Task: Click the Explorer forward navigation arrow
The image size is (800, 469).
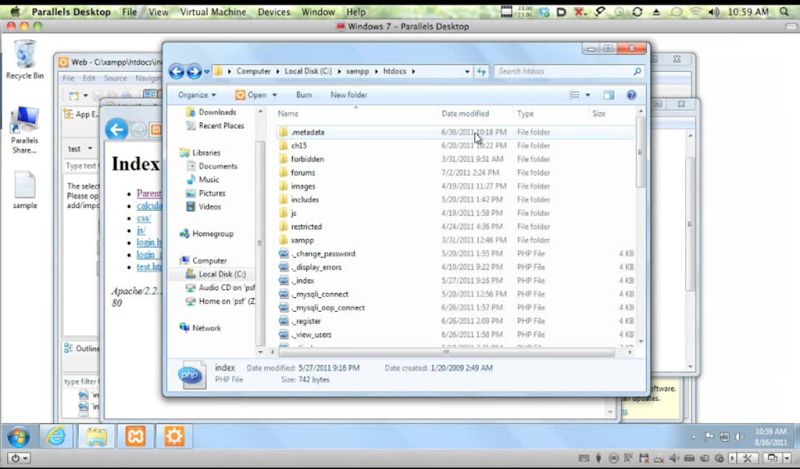Action: pos(193,72)
